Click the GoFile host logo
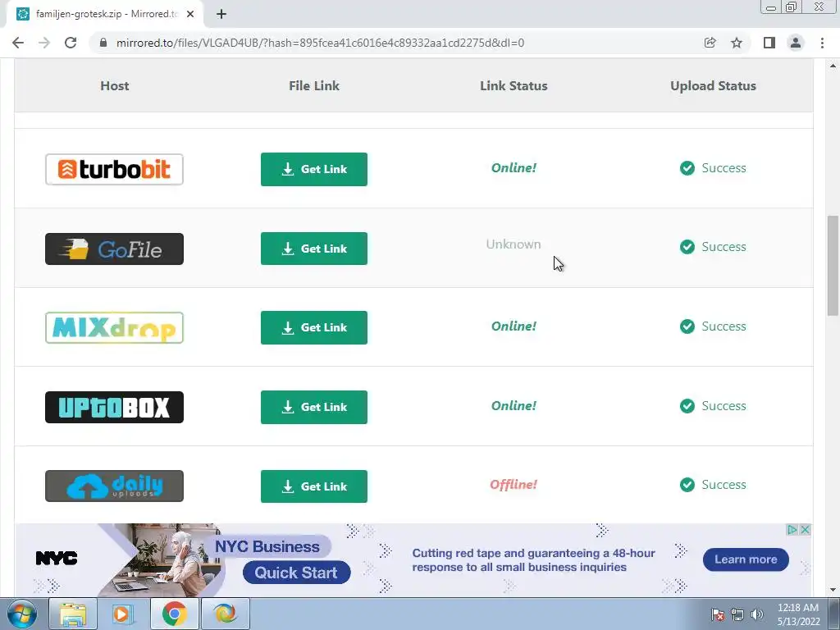840x630 pixels. click(114, 249)
